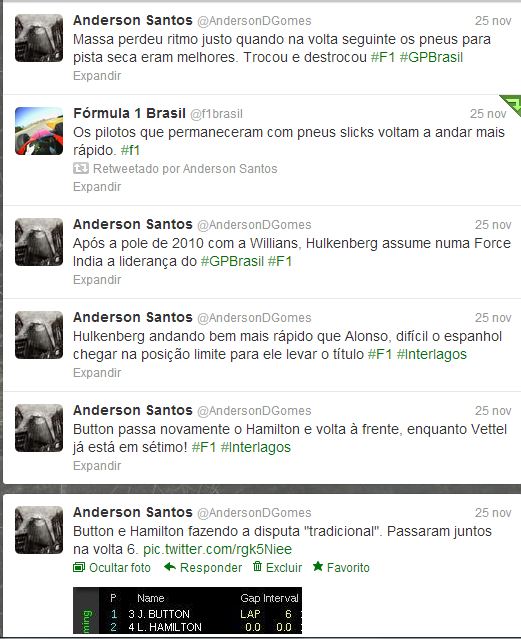
Task: Click the Ocultar foto picture icon
Action: 79,567
